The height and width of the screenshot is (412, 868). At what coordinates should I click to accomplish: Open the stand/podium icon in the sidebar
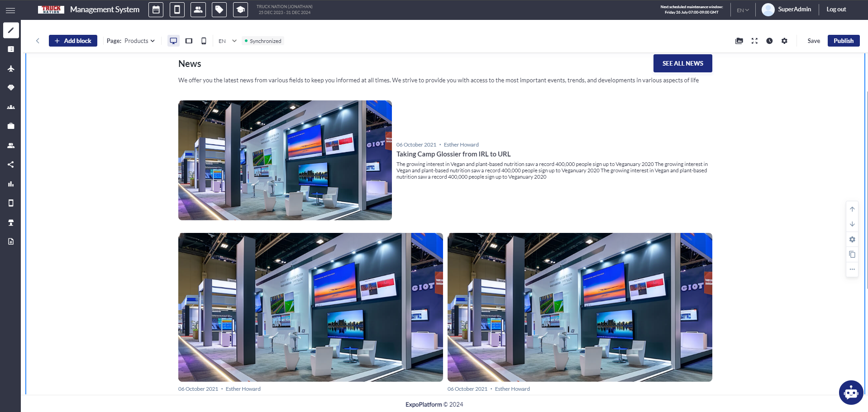(x=11, y=223)
